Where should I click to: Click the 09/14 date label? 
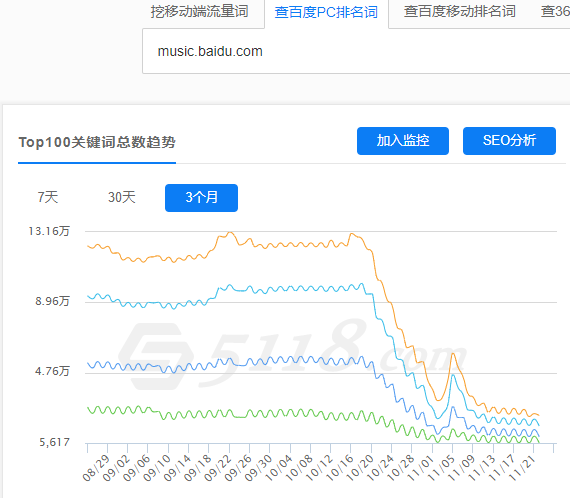point(177,468)
